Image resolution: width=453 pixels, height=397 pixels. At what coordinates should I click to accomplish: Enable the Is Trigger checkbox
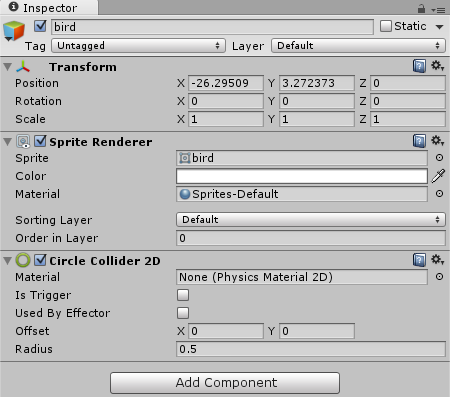click(183, 295)
